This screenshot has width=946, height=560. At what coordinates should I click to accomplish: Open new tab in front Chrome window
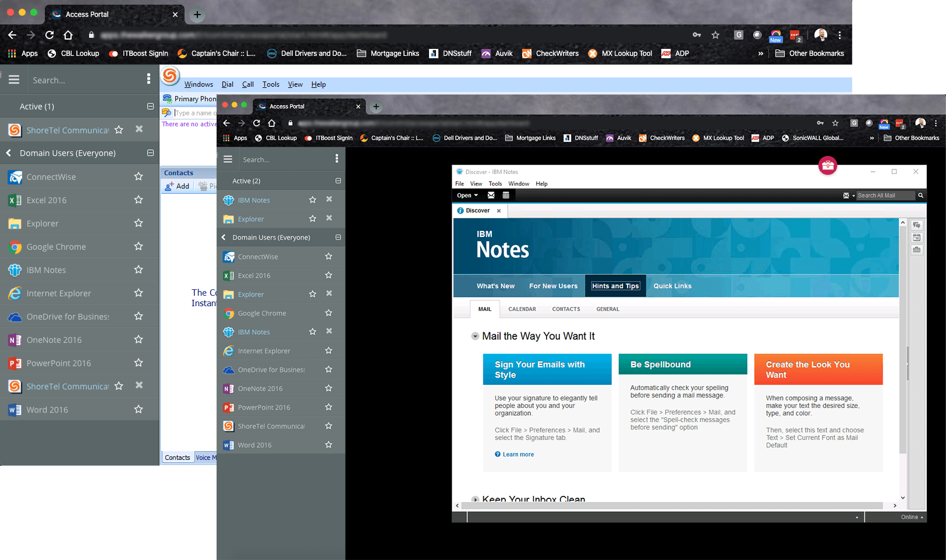[376, 107]
